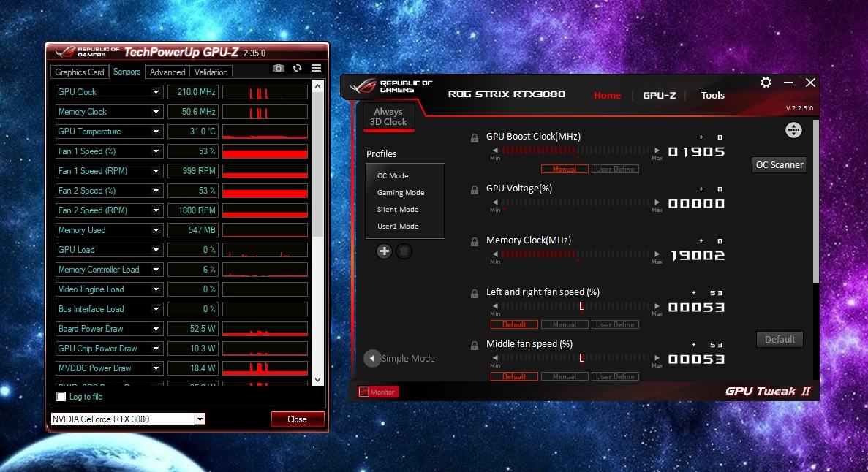Toggle the GPU Voltage lock icon
This screenshot has height=472, width=868.
click(475, 191)
